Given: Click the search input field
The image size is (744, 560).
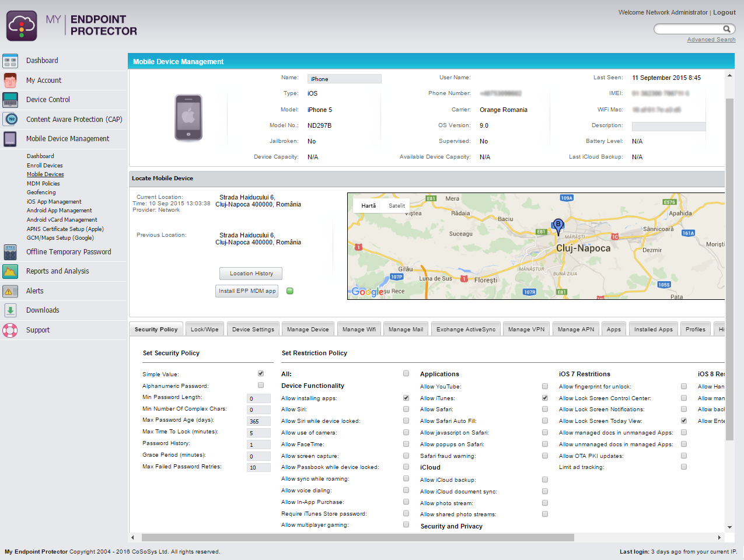Looking at the screenshot, I should coord(689,29).
